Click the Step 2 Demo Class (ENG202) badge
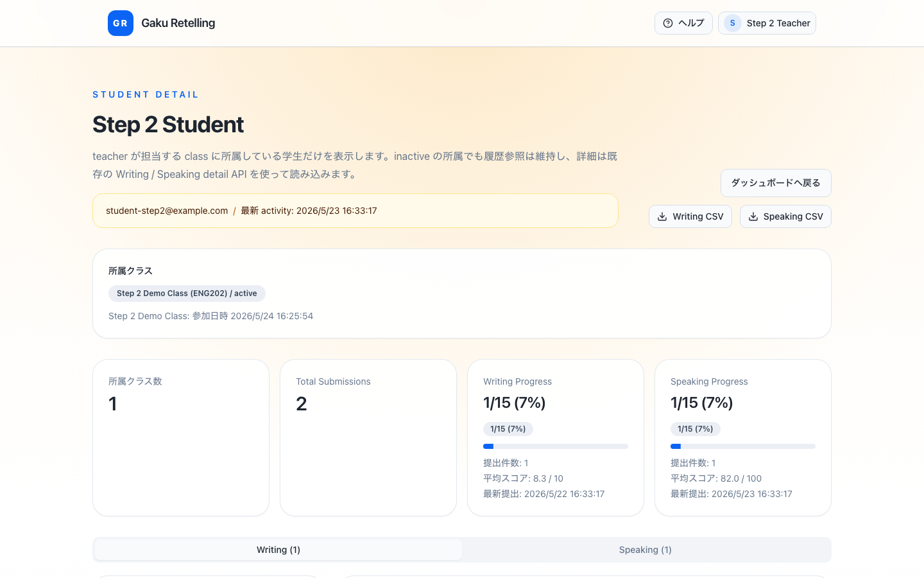This screenshot has width=924, height=578. [x=187, y=293]
